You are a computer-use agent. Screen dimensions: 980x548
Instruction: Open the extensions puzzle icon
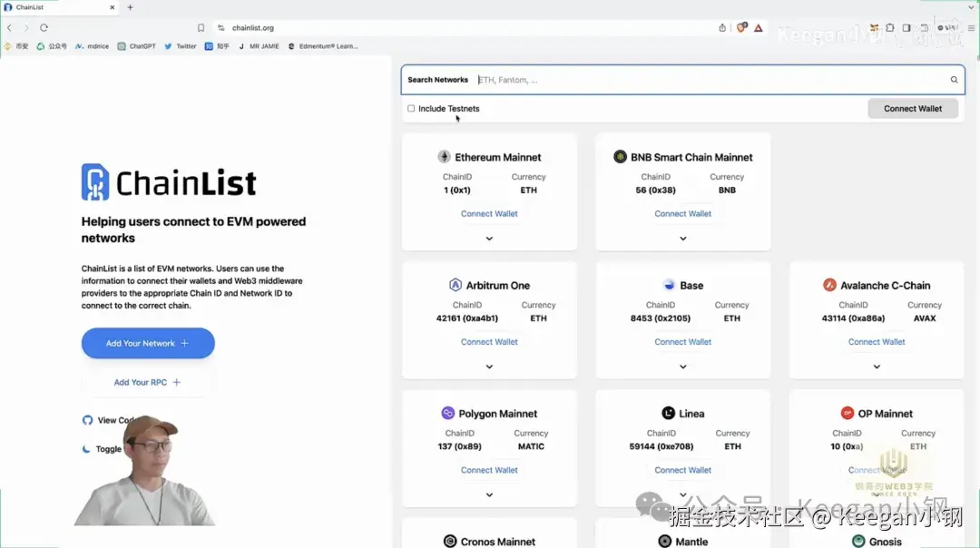890,27
